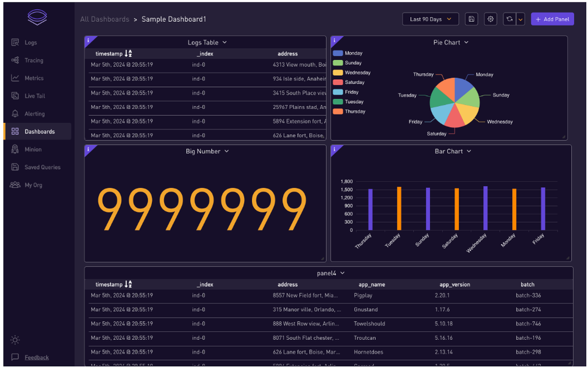The height and width of the screenshot is (368, 588).
Task: Click the big number 9999999 value
Action: [202, 209]
